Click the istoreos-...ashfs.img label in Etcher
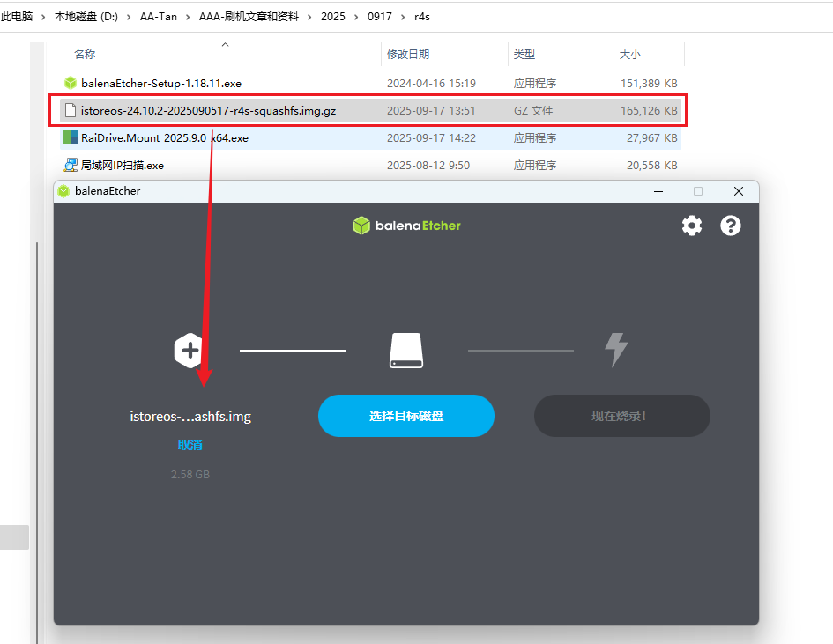 [x=190, y=416]
